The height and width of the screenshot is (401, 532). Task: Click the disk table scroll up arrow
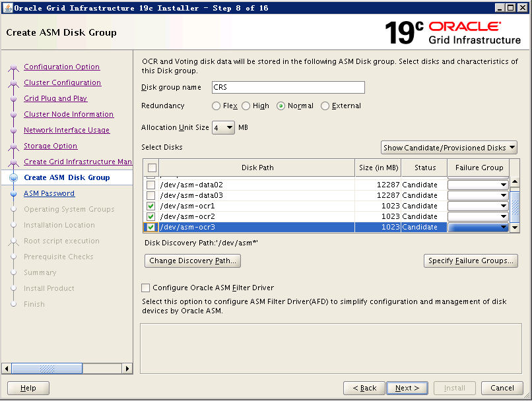515,183
